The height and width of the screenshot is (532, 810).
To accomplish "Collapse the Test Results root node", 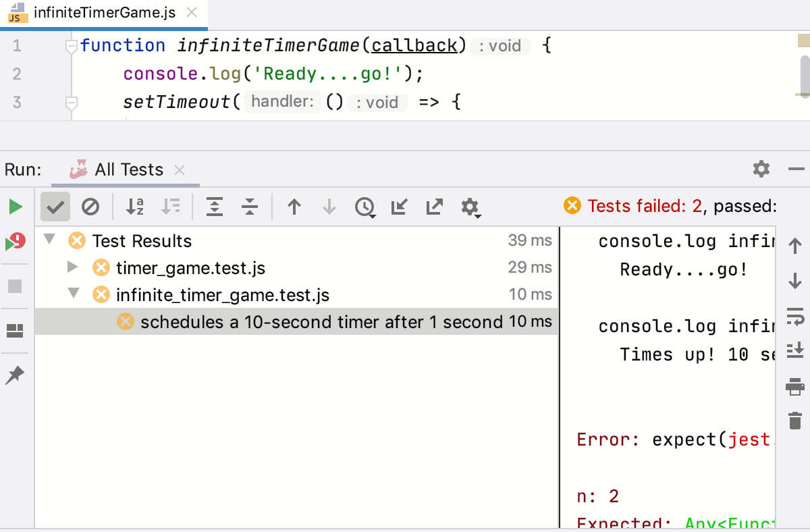I will coord(47,240).
